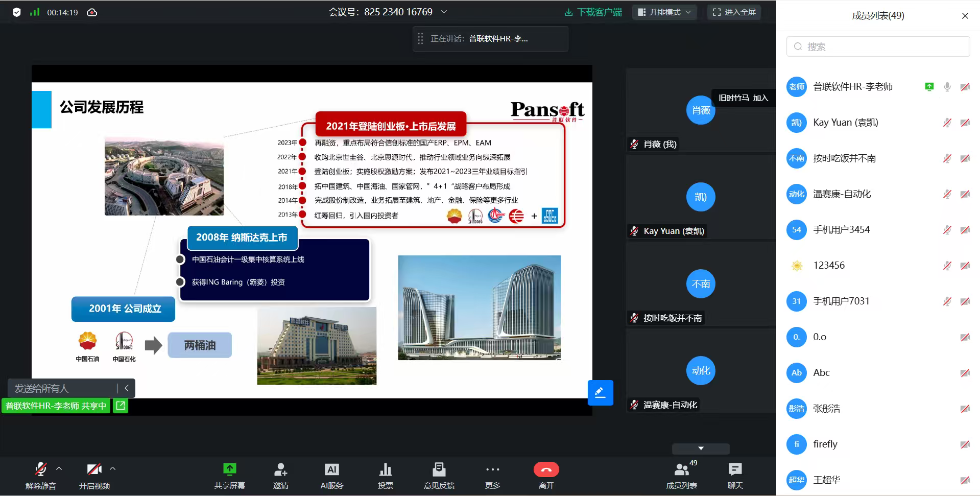
Task: Select Kay Yuan (袁凯) in member list
Action: pyautogui.click(x=845, y=123)
